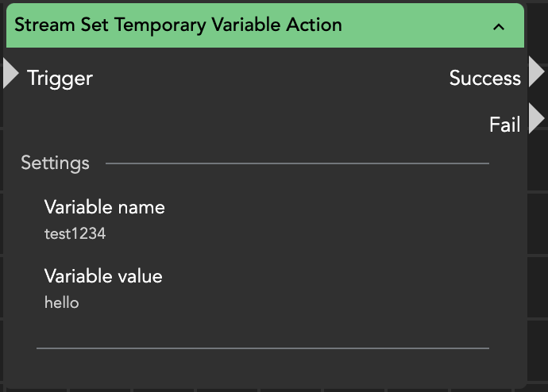Click the Success label text
This screenshot has height=392, width=548.
484,78
